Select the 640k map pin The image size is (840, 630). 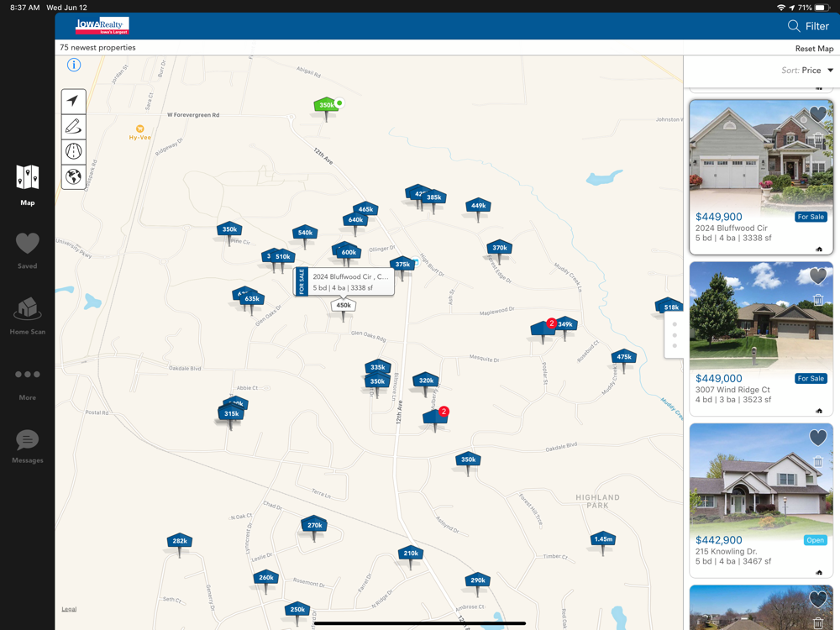tap(355, 219)
